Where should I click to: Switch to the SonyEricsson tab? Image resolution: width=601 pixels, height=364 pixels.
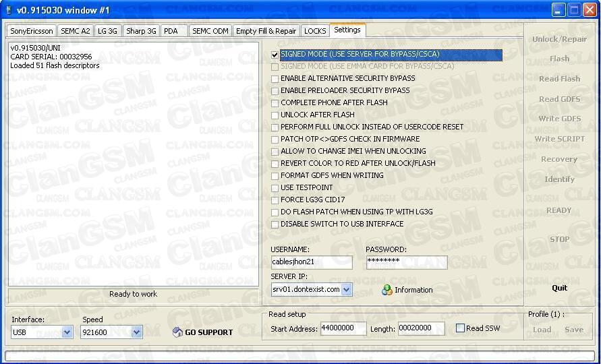tap(32, 31)
